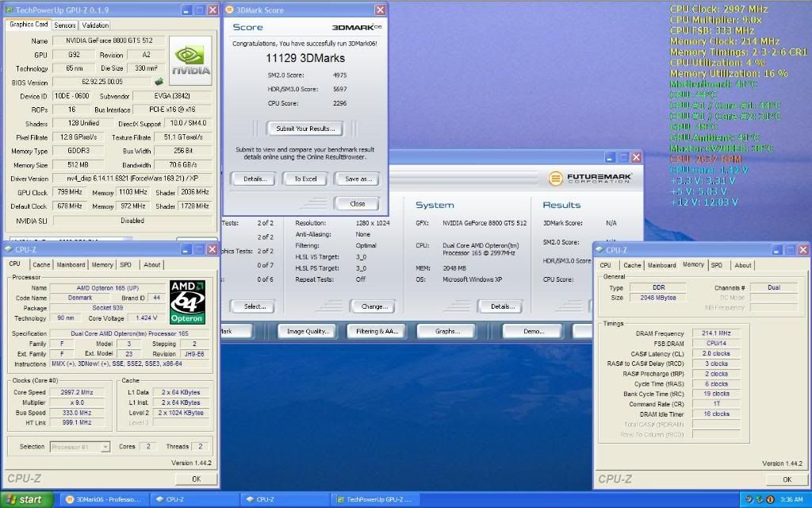Screen dimensions: 812x508
Task: Click Select button in 3DMark06 Tests section
Action: pyautogui.click(x=255, y=306)
